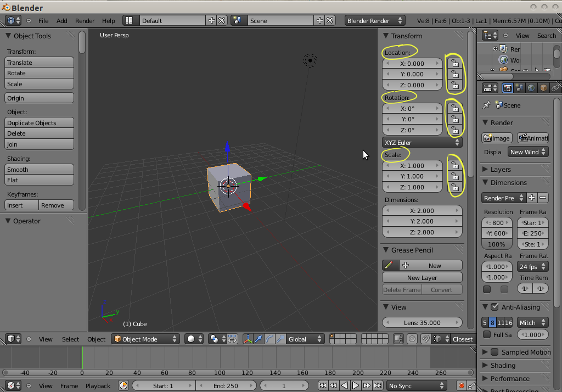The height and width of the screenshot is (392, 562).
Task: Click the Lens 35.000 slider
Action: 422,322
